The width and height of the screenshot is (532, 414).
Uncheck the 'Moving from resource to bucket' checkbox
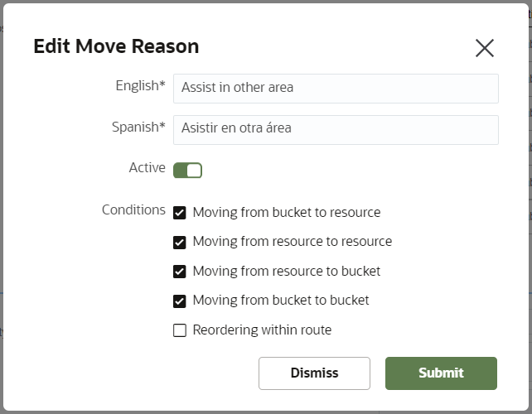pyautogui.click(x=179, y=272)
